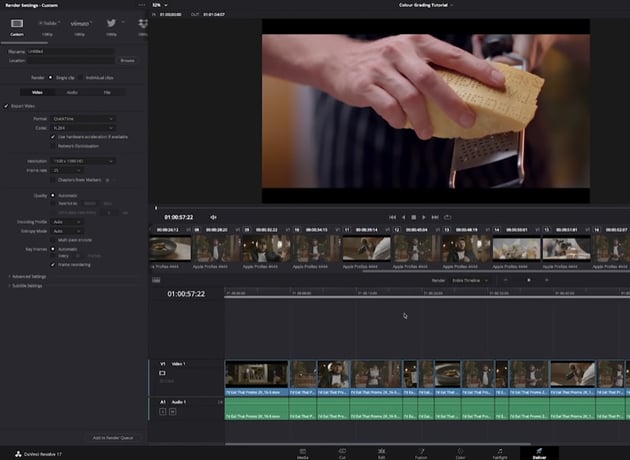Open viewer zoom percentage dropdown
Viewport: 630px width, 460px height.
point(160,5)
